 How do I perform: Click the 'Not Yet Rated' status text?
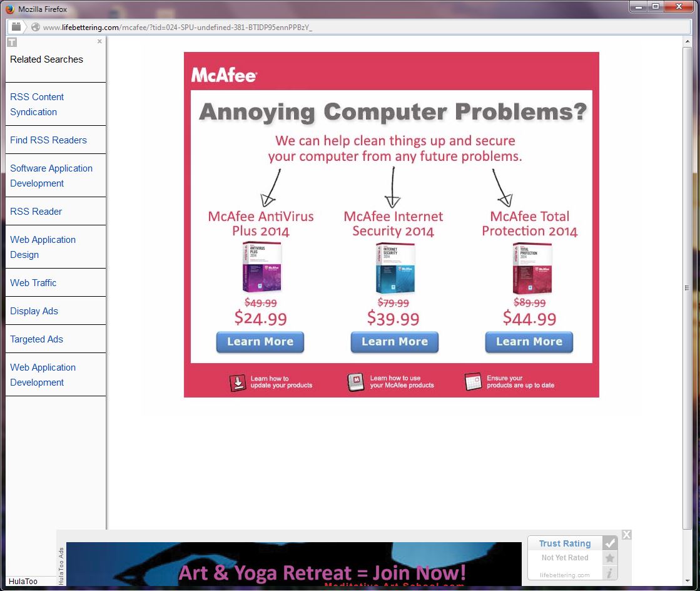(x=565, y=558)
